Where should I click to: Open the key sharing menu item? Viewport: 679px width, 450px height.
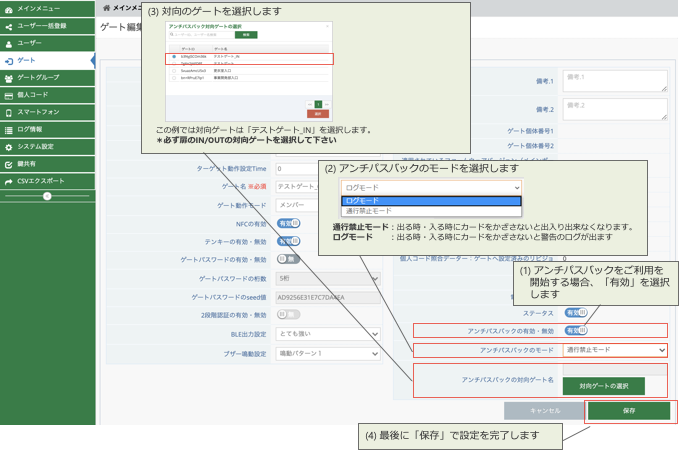tap(47, 164)
